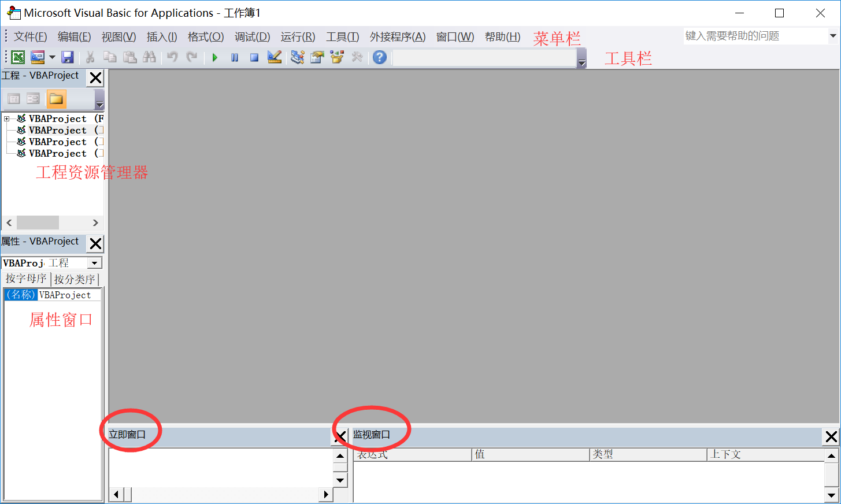Open the 格式(O) menu
841x504 pixels.
(x=206, y=37)
